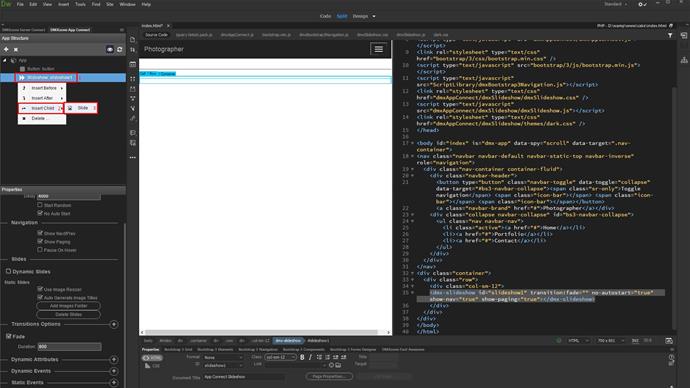690x388 pixels.
Task: Select the index.html document tab
Action: [152, 26]
